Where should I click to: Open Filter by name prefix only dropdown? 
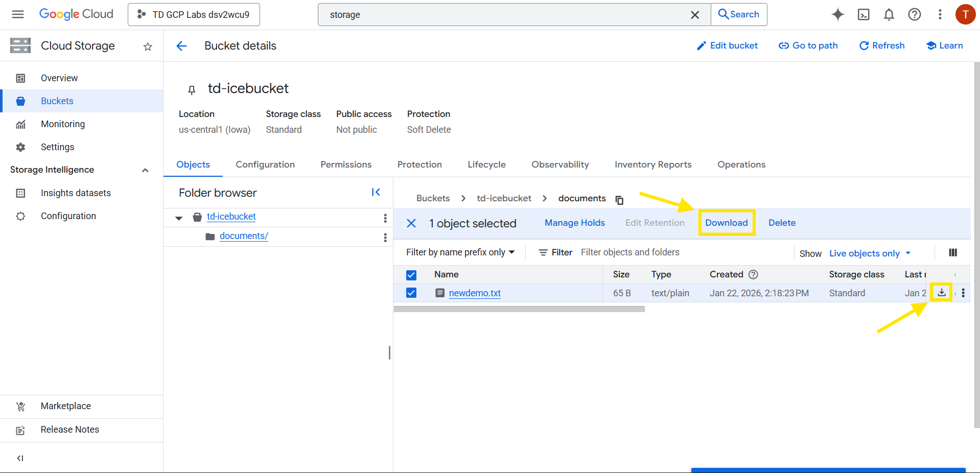460,252
